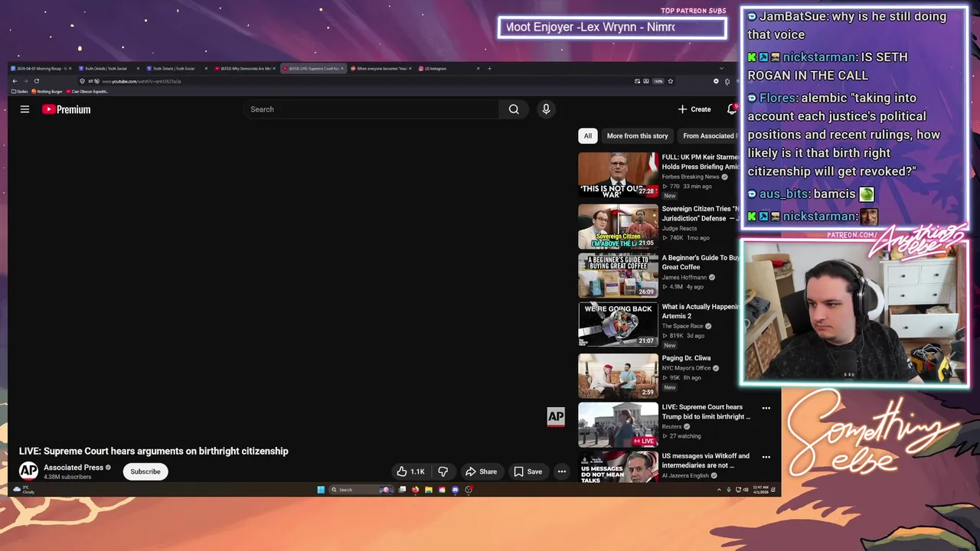The height and width of the screenshot is (551, 980).
Task: Open the Associated Press channel name link
Action: click(73, 468)
